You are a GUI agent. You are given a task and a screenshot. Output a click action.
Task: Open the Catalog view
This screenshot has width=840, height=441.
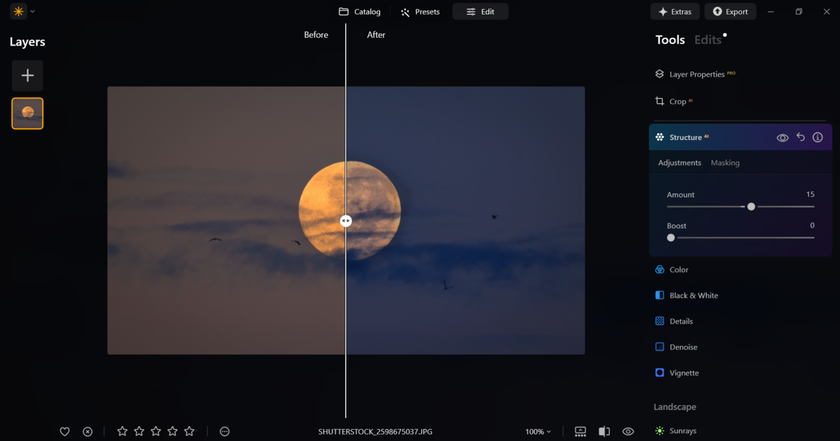359,11
